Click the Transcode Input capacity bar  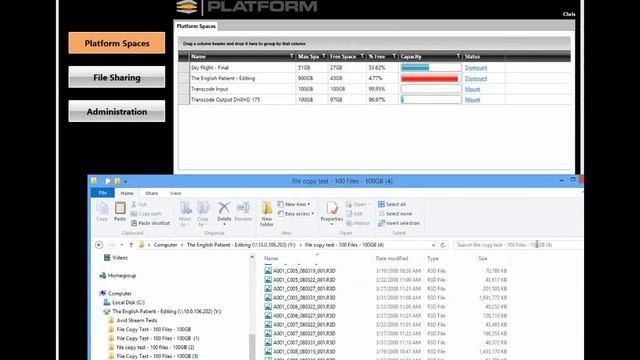pyautogui.click(x=431, y=89)
